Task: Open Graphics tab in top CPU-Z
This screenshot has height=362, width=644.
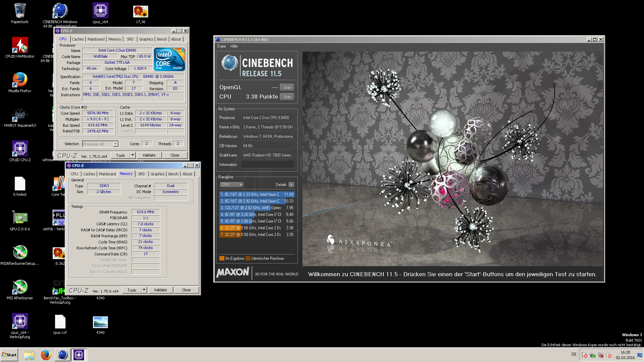Action: pos(146,39)
